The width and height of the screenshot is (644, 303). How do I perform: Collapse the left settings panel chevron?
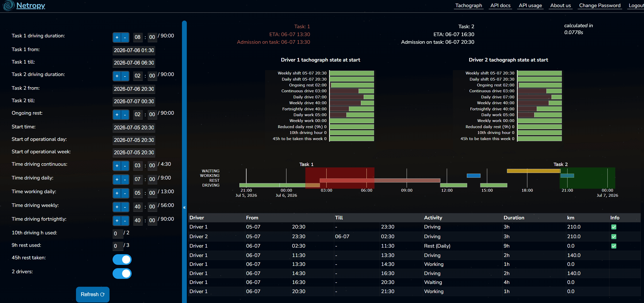click(x=184, y=207)
